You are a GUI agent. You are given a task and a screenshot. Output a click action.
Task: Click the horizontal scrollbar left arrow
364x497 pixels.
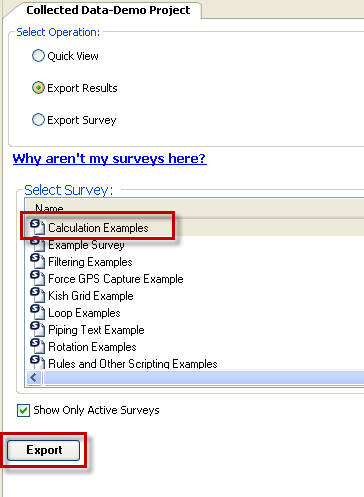[34, 378]
